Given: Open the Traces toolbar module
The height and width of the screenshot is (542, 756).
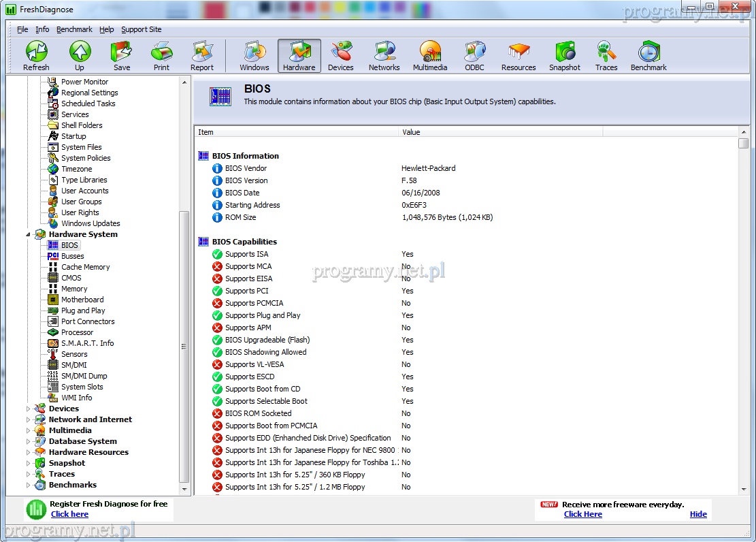Looking at the screenshot, I should pyautogui.click(x=606, y=55).
